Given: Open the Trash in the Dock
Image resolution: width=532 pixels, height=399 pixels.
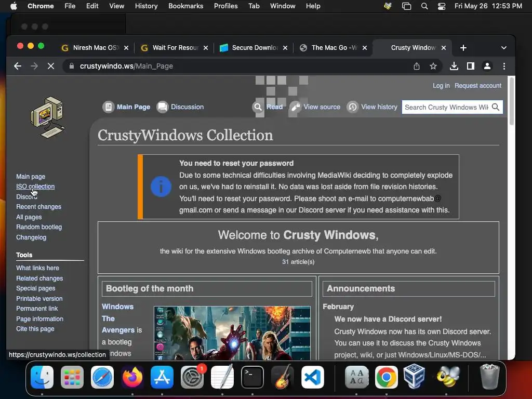Looking at the screenshot, I should point(489,377).
